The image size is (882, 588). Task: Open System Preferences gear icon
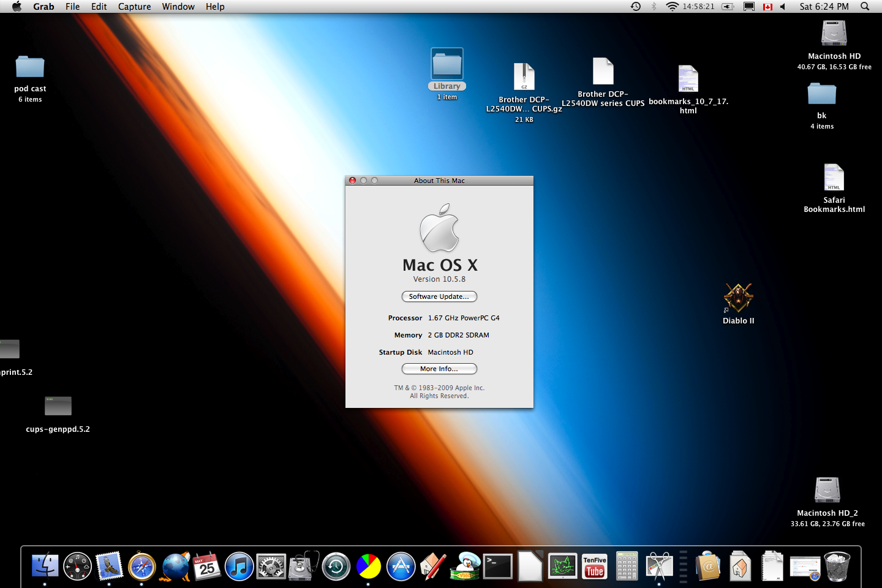point(271,566)
